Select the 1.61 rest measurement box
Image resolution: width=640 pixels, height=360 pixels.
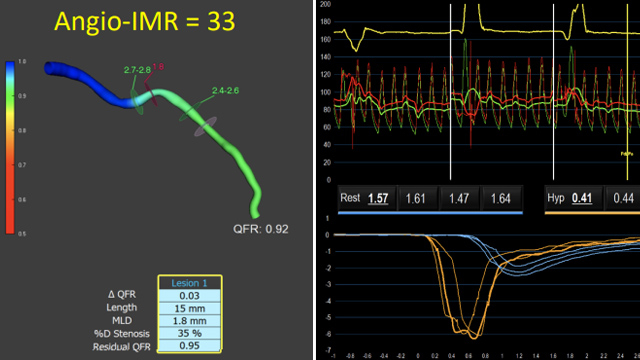(416, 199)
